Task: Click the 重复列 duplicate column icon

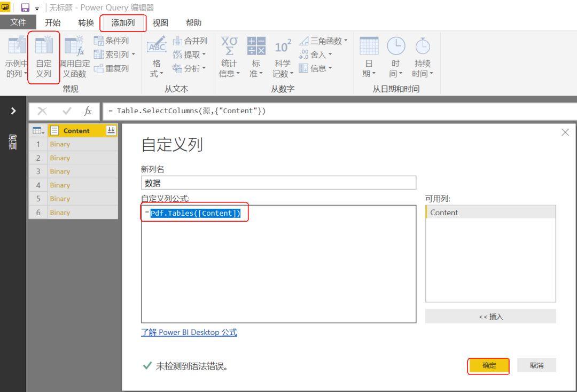Action: coord(99,68)
